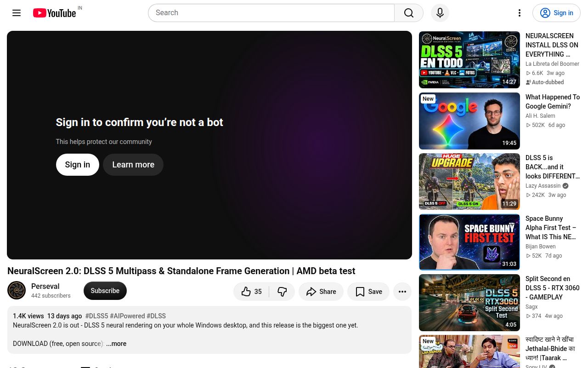Subscribe to the Perseval channel
The image size is (588, 368).
click(105, 291)
